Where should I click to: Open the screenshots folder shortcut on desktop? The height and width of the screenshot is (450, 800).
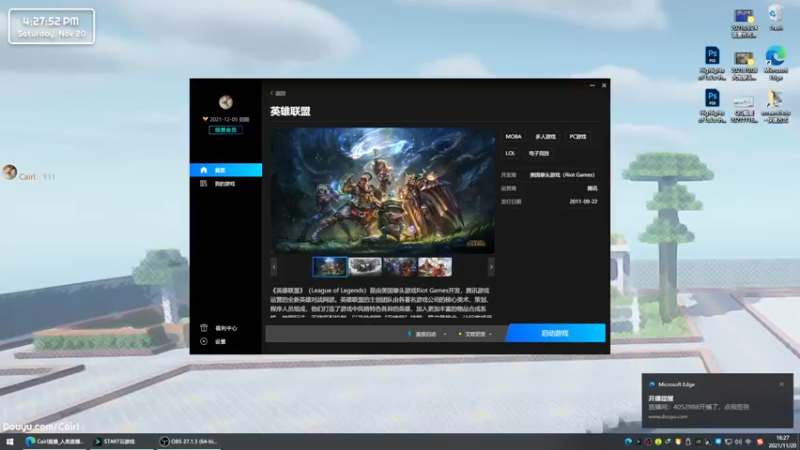(776, 106)
